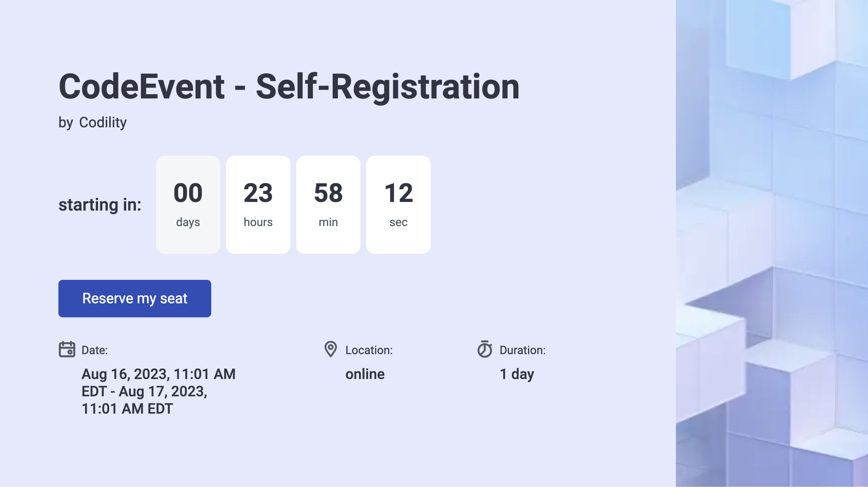Click the stopwatch icon beside Duration
Viewport: 868px width, 489px height.
(x=485, y=349)
